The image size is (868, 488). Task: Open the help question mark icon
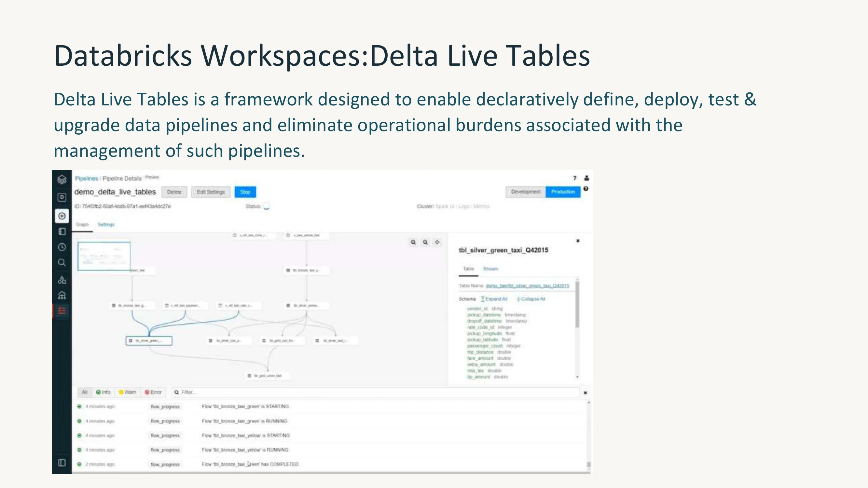pyautogui.click(x=575, y=178)
